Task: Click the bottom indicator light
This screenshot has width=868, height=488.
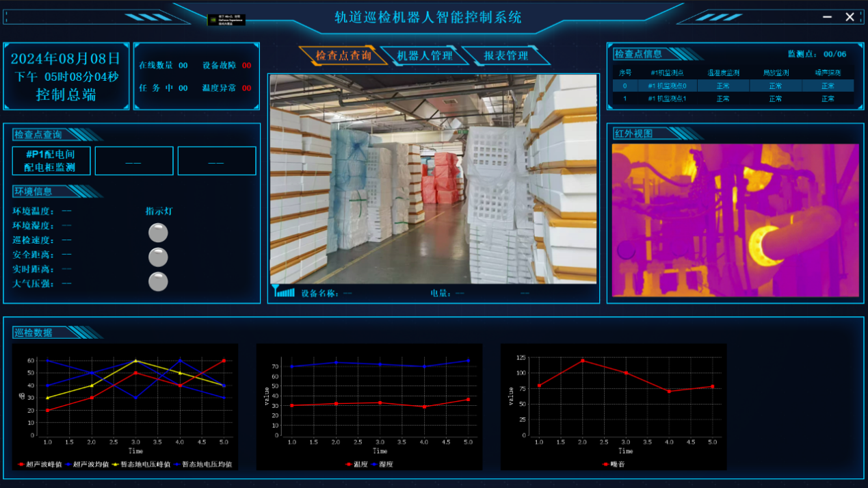Action: pos(158,281)
